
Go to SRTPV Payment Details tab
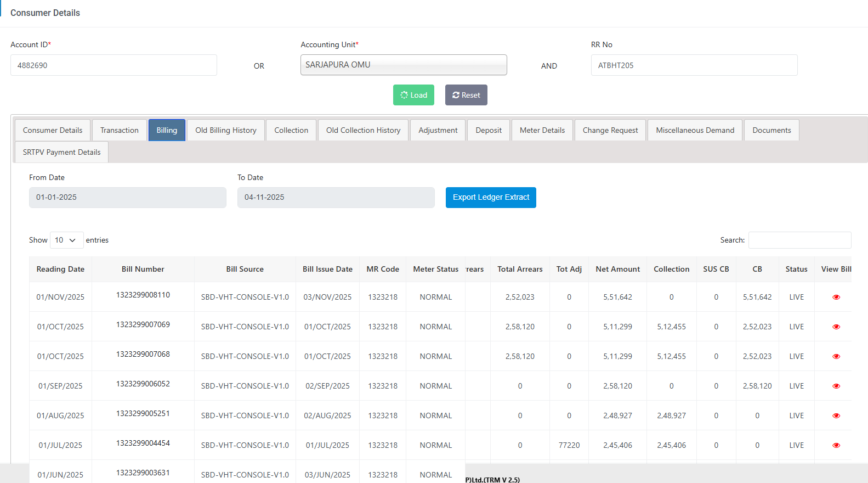(61, 152)
